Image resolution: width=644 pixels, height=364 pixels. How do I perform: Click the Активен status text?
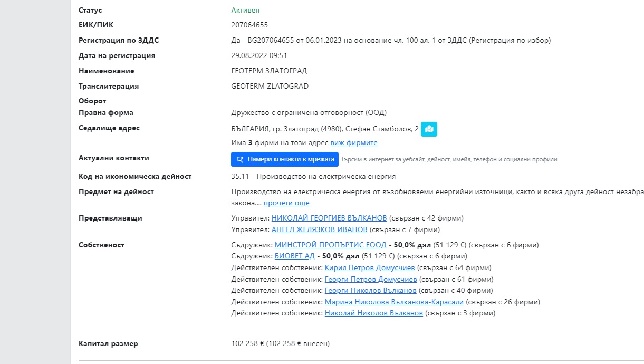[x=245, y=10]
